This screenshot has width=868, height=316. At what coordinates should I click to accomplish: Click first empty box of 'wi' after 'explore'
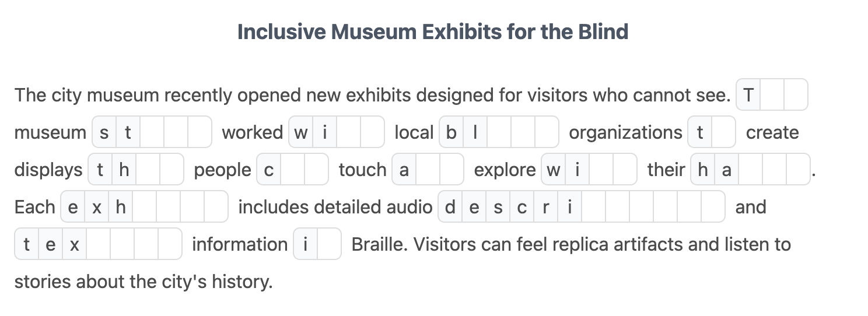pyautogui.click(x=601, y=170)
